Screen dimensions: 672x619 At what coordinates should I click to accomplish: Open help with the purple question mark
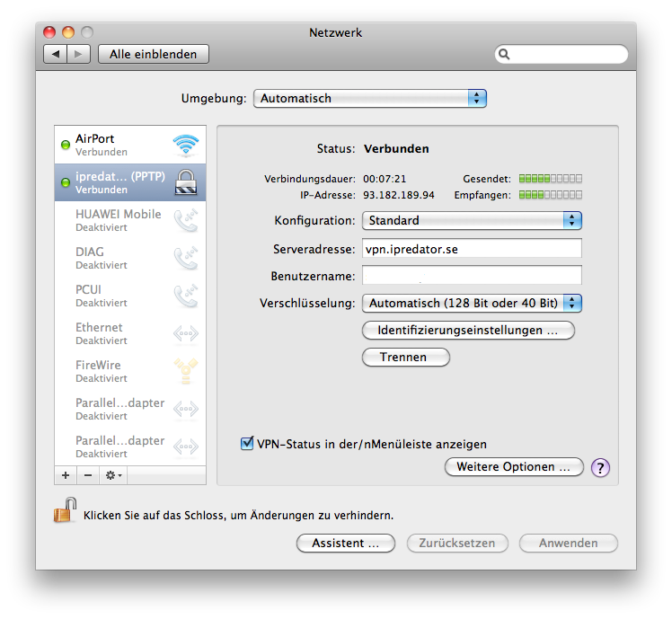[x=600, y=467]
